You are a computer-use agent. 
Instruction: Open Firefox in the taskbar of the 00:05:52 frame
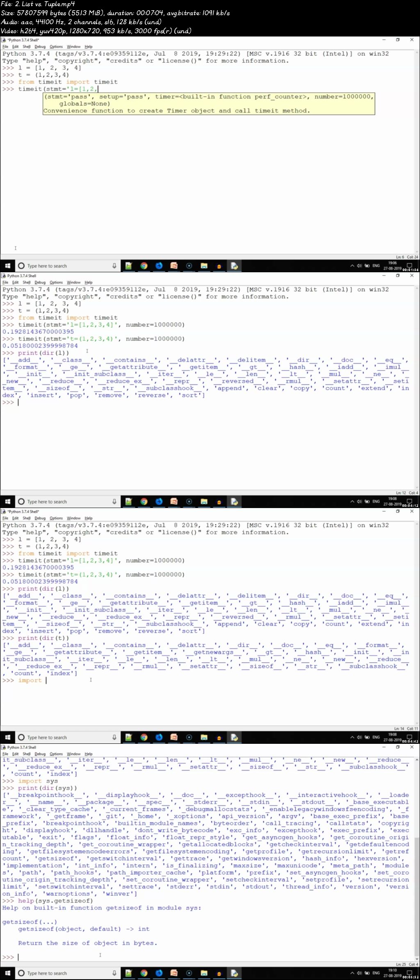click(x=159, y=973)
